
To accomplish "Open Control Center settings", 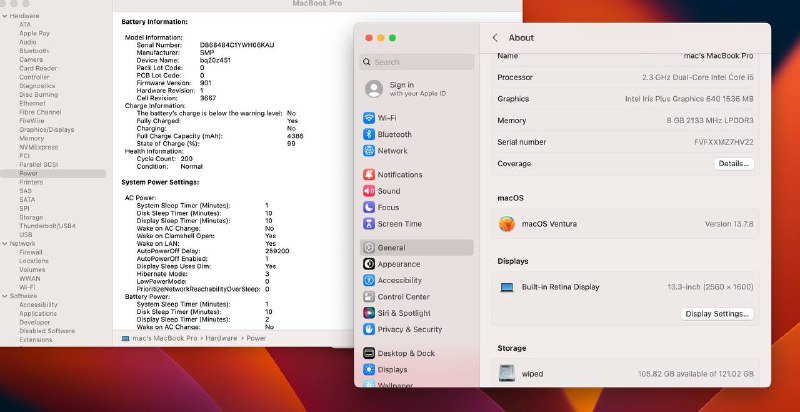I will [403, 296].
